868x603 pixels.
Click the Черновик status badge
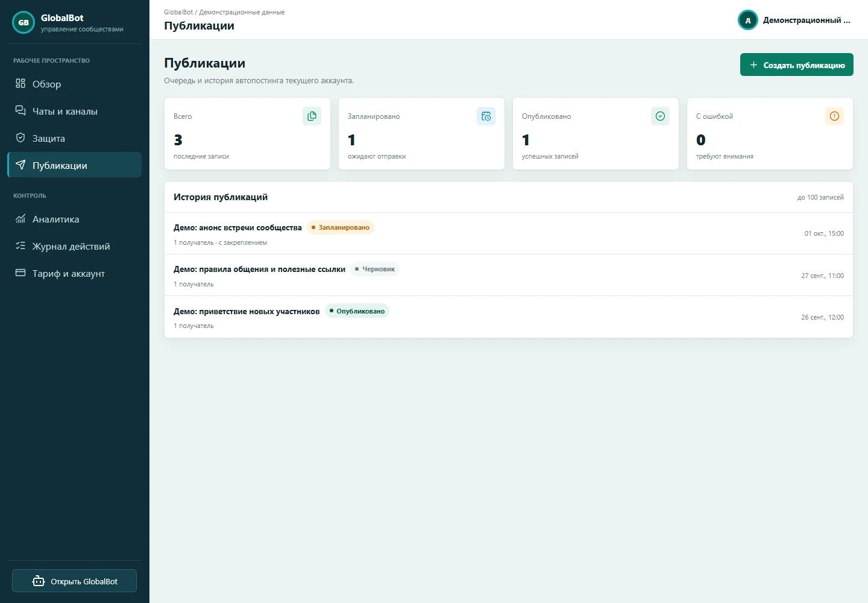375,269
